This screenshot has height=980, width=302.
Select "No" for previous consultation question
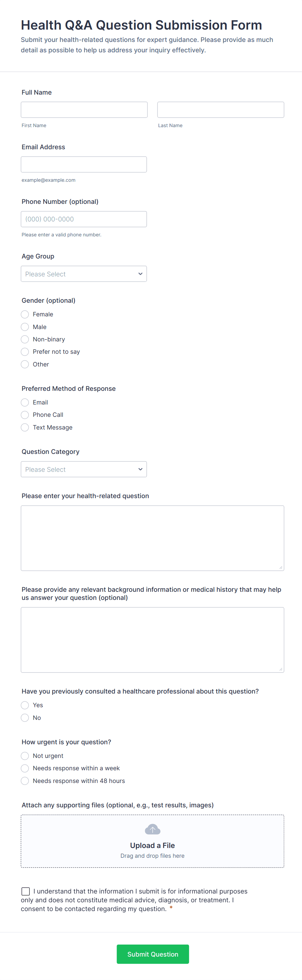25,718
